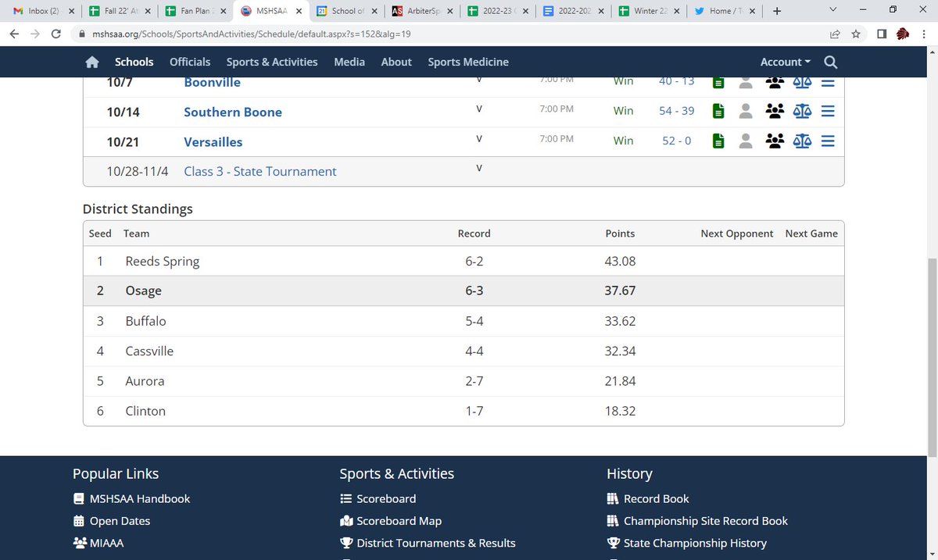Switch to the School of calendar tab

(346, 12)
